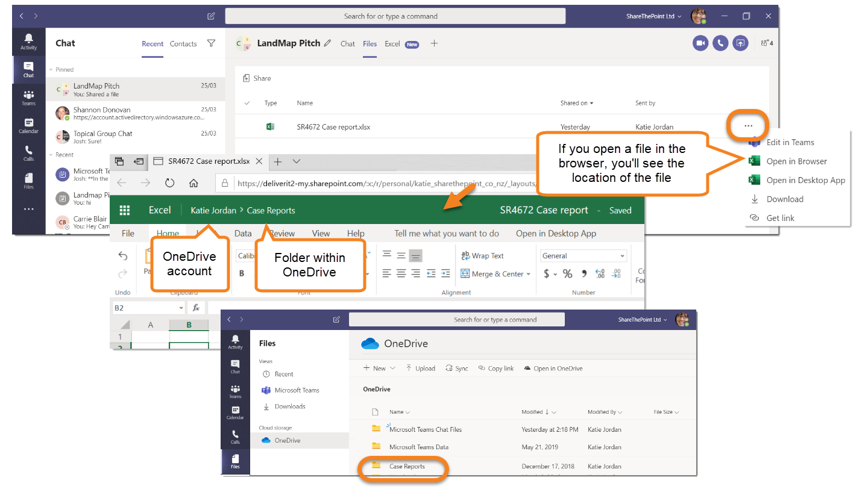Sort files by Shared on column
The image size is (868, 489).
pos(577,103)
